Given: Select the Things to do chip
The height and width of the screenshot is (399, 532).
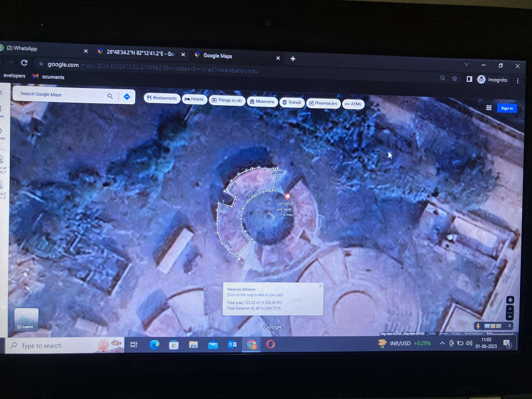Looking at the screenshot, I should 227,101.
